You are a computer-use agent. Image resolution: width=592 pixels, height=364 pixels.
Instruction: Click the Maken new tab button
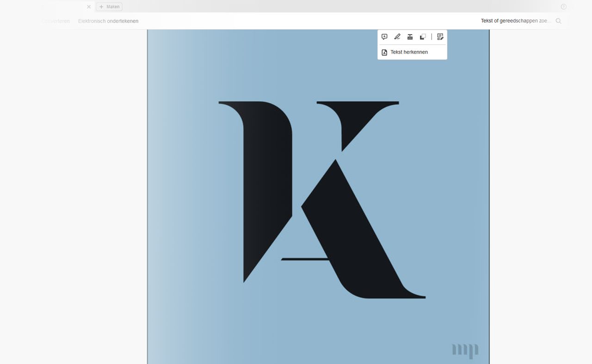point(109,6)
